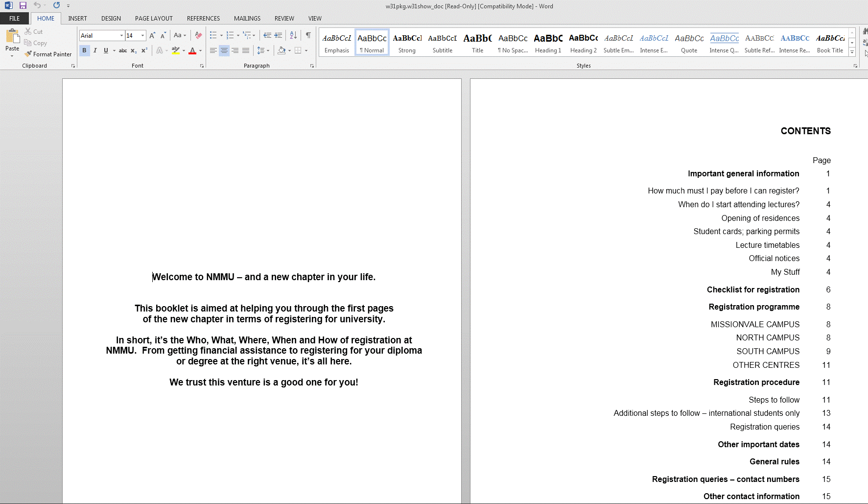Open the REFERENCES ribbon tab
This screenshot has width=868, height=504.
coord(203,19)
